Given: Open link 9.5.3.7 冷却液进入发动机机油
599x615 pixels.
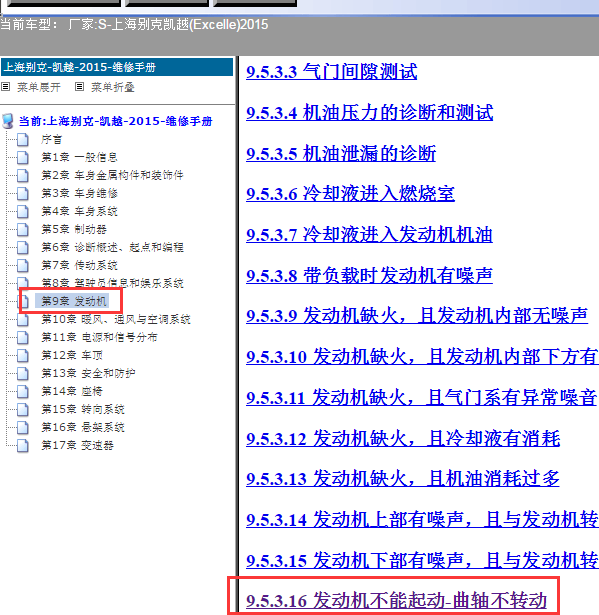Looking at the screenshot, I should tap(369, 235).
